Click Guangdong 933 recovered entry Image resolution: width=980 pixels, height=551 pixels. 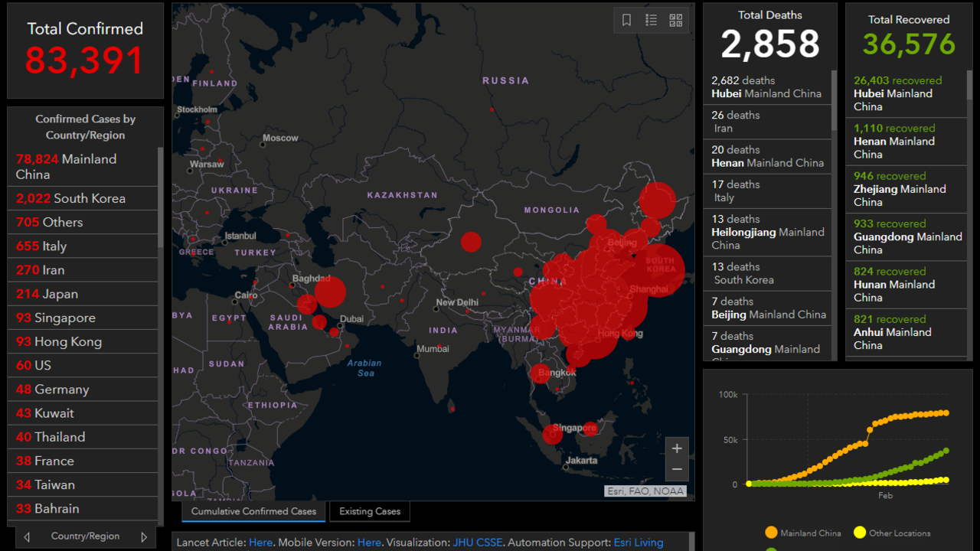(x=906, y=237)
